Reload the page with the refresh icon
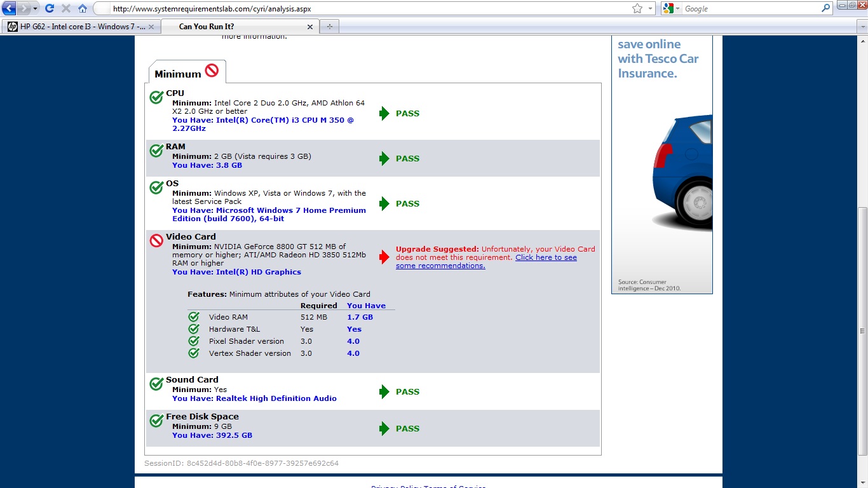Screen dimensions: 868x488 [50, 9]
